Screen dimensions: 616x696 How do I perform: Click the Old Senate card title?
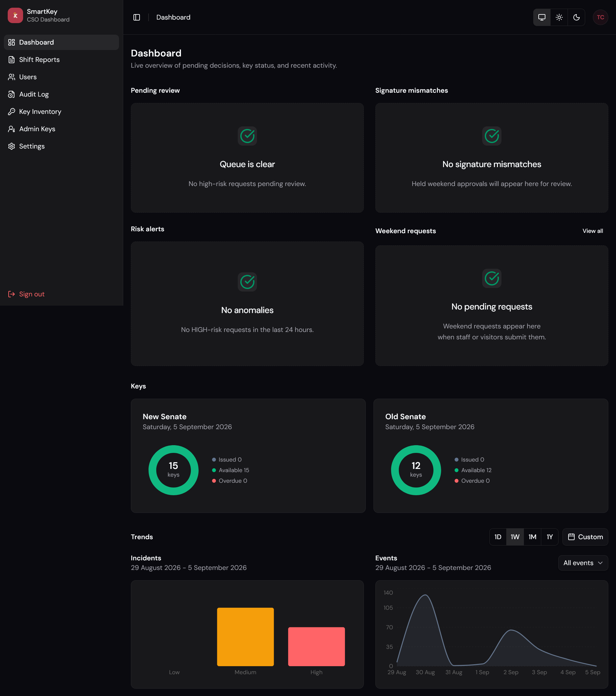[405, 417]
